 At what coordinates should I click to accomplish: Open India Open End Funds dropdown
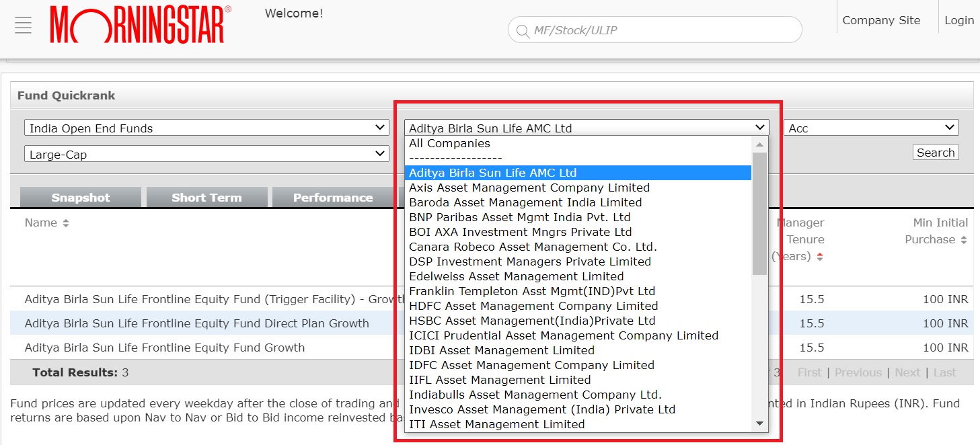[x=206, y=128]
